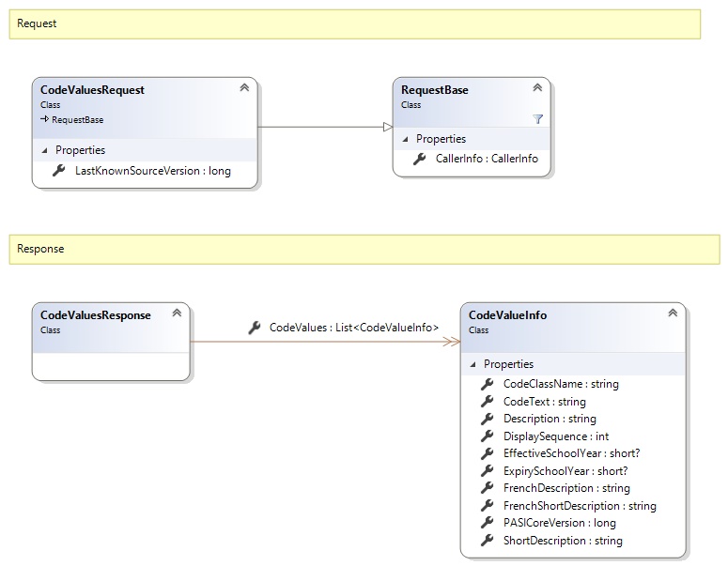Collapse the CodeValuesRequest class box
The height and width of the screenshot is (566, 728).
[244, 87]
